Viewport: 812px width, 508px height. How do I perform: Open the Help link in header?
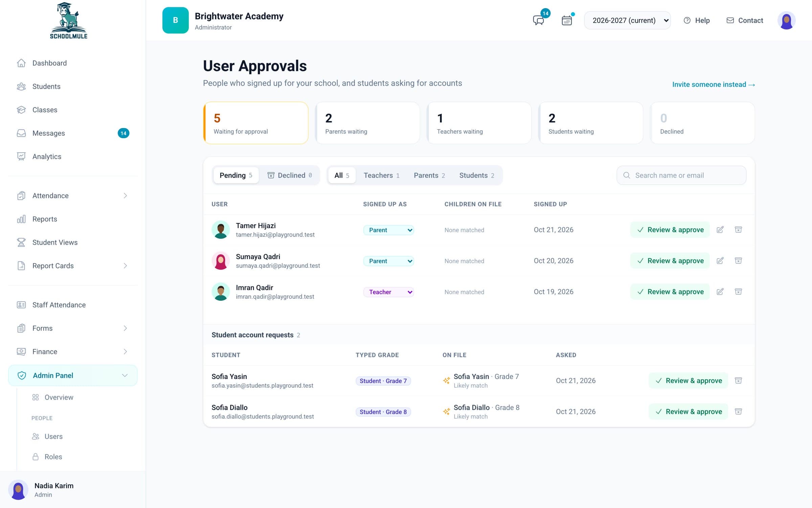pyautogui.click(x=697, y=20)
